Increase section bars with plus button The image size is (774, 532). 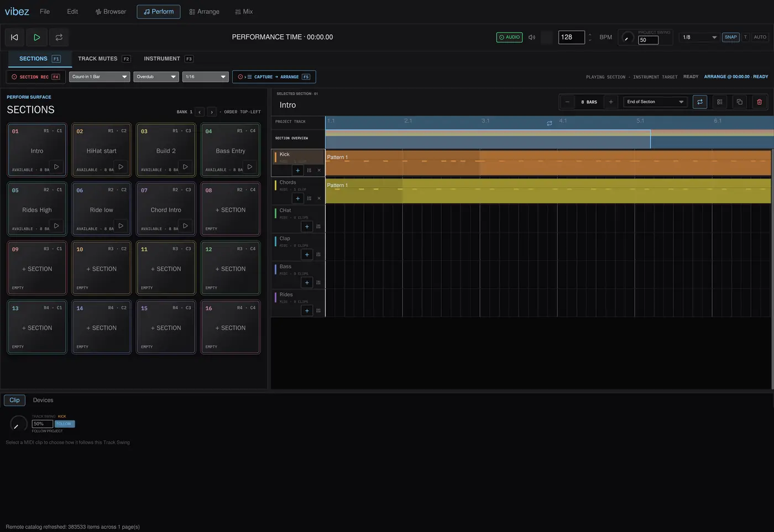[611, 102]
